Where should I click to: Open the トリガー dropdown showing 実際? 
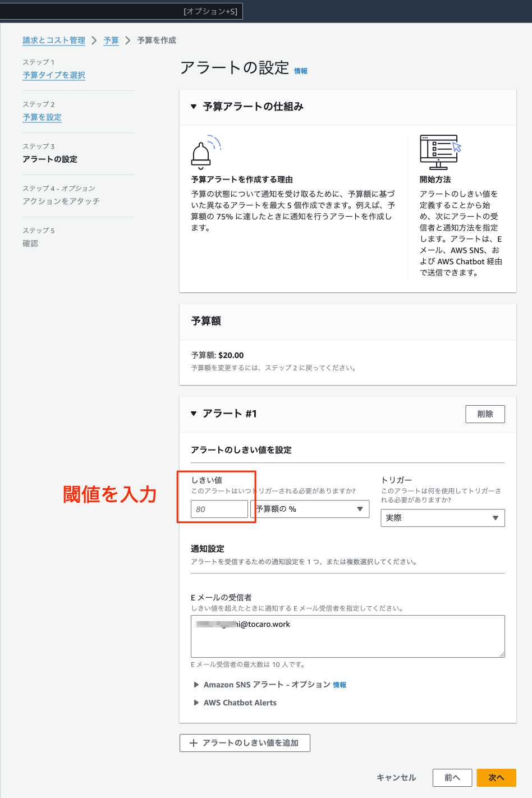(443, 517)
